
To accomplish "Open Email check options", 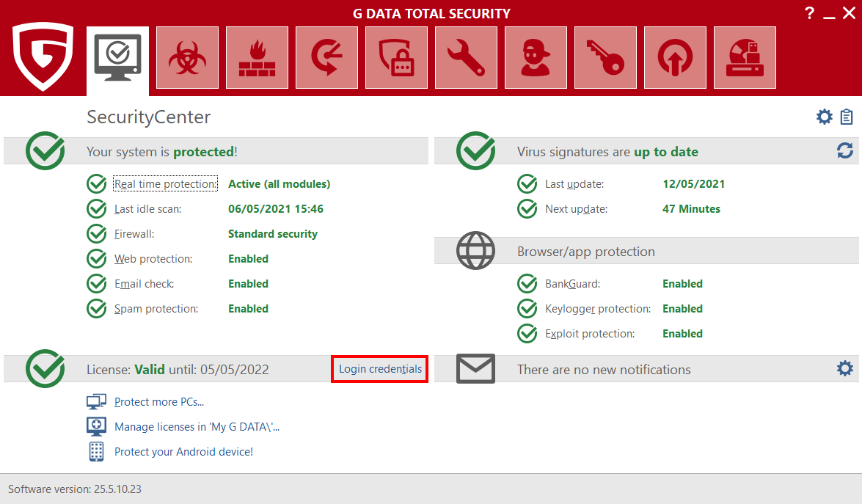I will 144,284.
